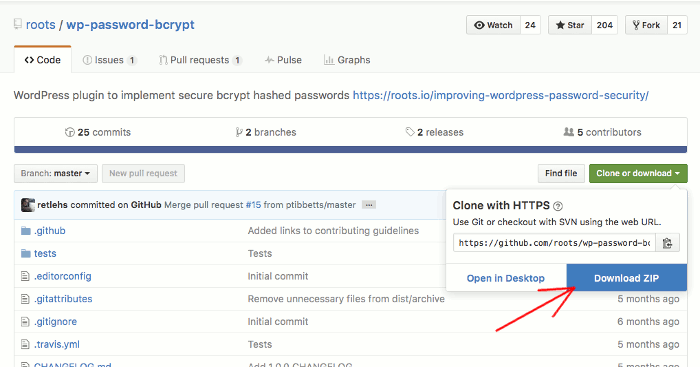Switch to the Issues tab

click(x=109, y=60)
